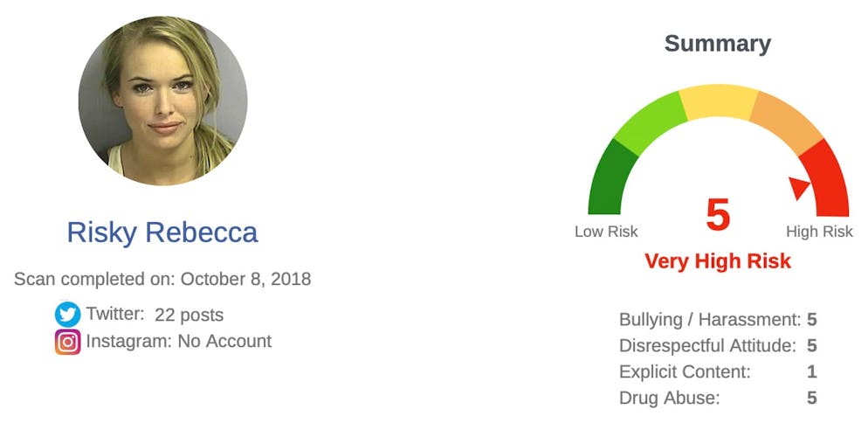Click the red gauge pointer arrow
The height and width of the screenshot is (423, 868).
tap(799, 188)
